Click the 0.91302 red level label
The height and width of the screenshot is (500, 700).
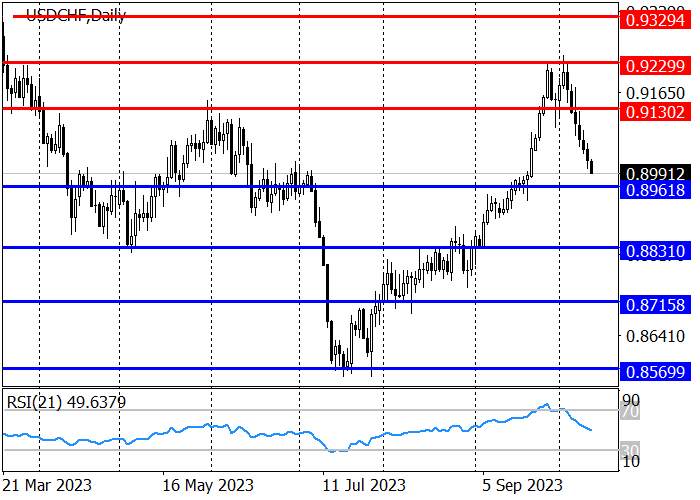(655, 112)
